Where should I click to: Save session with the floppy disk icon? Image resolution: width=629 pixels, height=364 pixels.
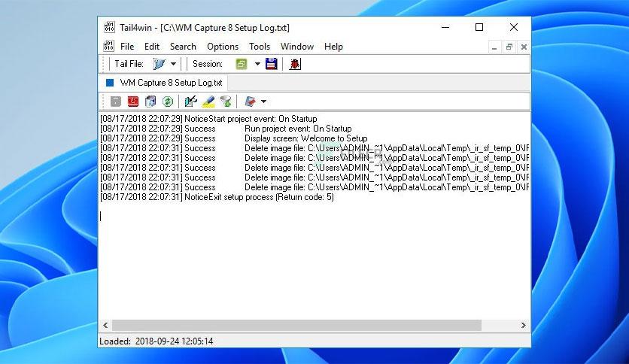pyautogui.click(x=271, y=64)
